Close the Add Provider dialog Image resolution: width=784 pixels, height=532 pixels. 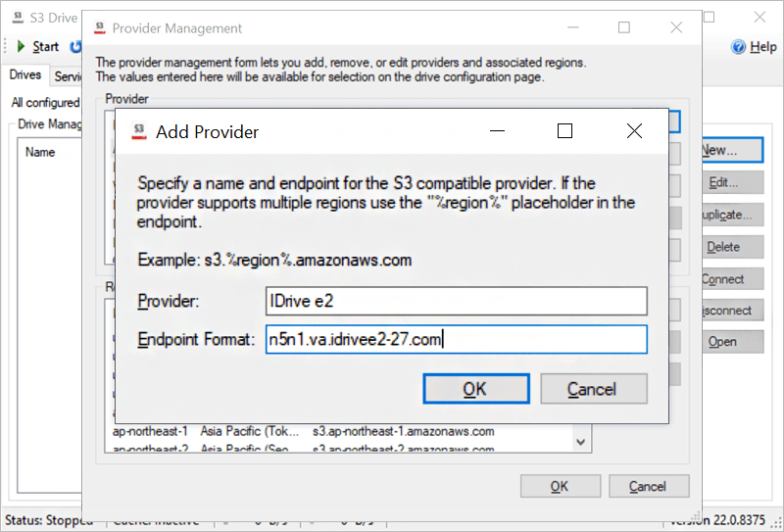pos(634,131)
